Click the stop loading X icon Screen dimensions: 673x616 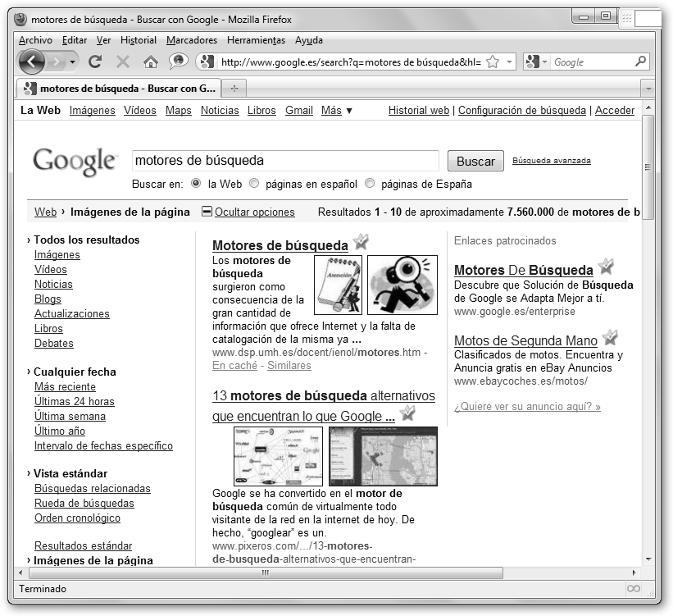123,62
